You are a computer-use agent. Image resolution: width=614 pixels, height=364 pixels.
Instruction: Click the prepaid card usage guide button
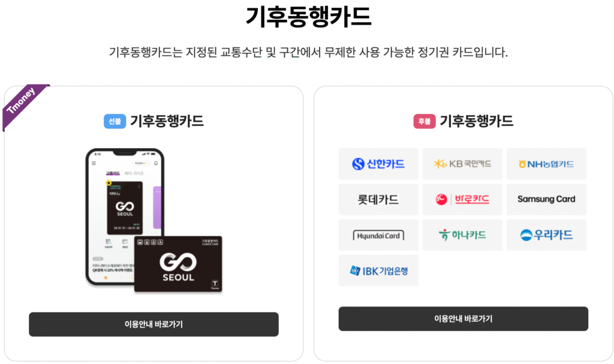click(153, 324)
